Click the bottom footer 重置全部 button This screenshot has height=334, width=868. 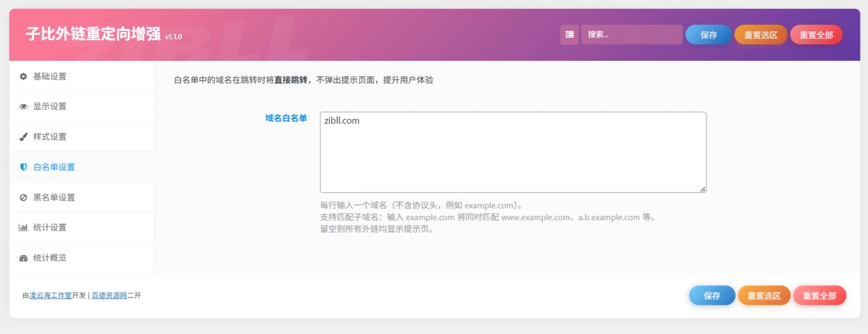tap(819, 295)
